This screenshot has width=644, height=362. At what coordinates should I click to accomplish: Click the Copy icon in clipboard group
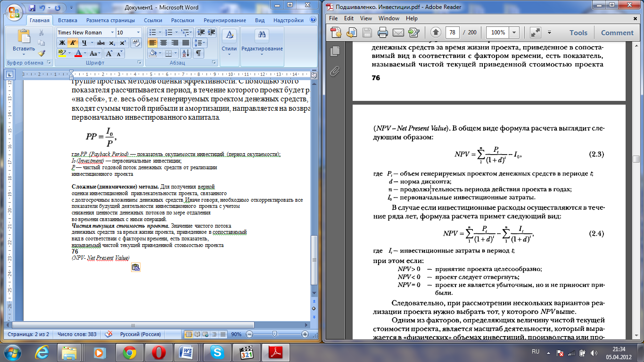(41, 43)
